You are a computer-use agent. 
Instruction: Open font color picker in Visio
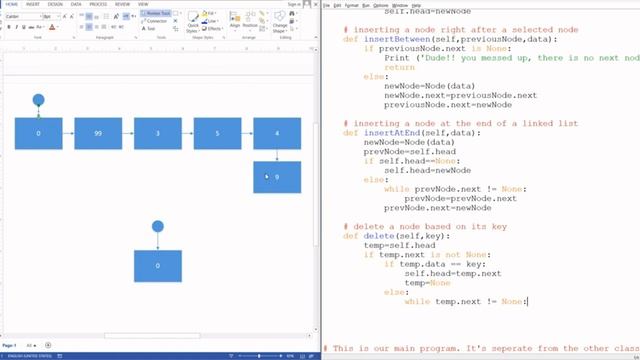(52, 27)
